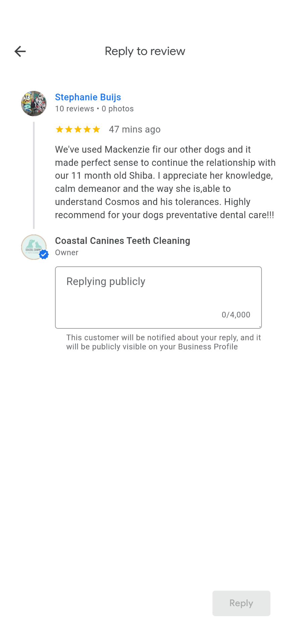Screen dimensions: 290x644
Task: Click the first star of the rating
Action: 59,129
